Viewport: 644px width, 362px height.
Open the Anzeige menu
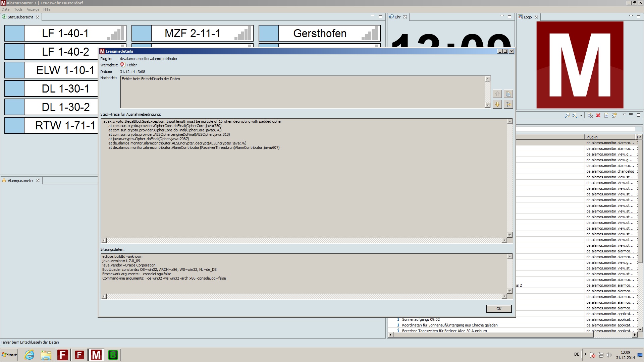pos(33,9)
